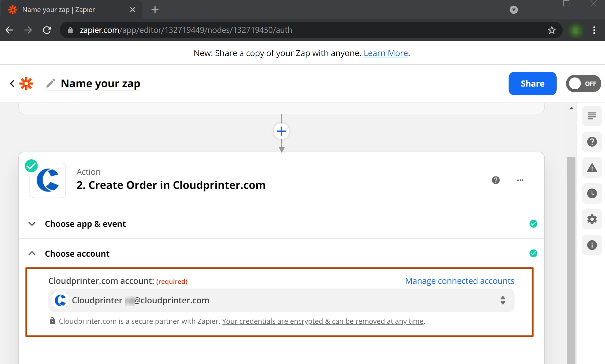Follow the Learn More link
Viewport: 605px width, 364px height.
[x=386, y=53]
